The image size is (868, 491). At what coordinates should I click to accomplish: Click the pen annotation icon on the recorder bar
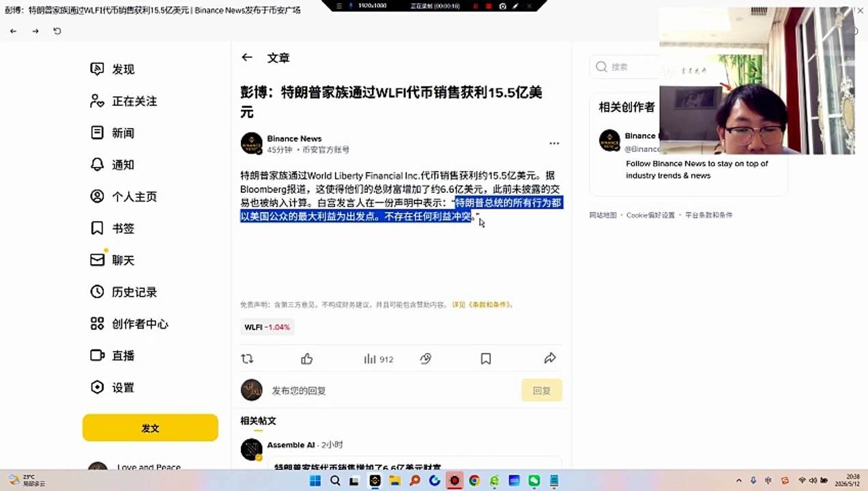pos(515,6)
